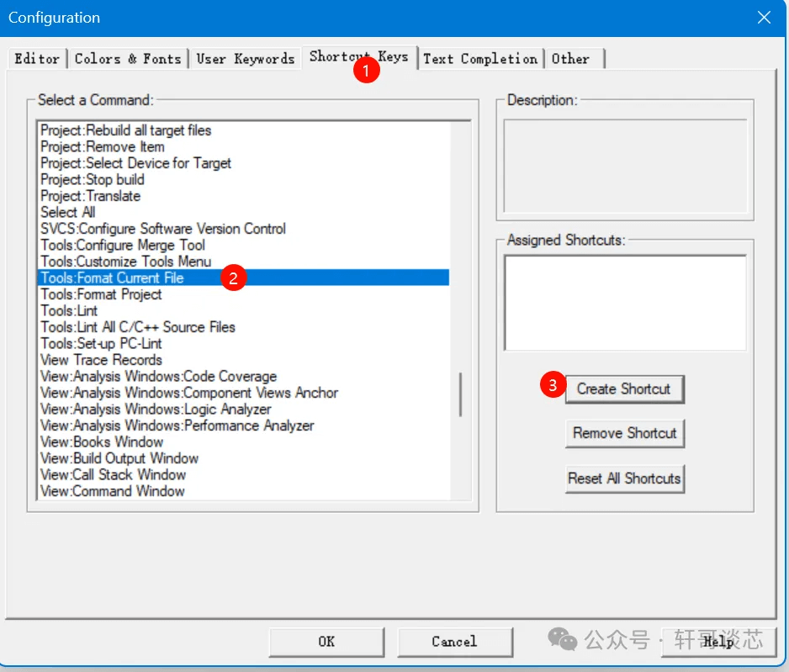Confirm settings with OK button

click(326, 642)
